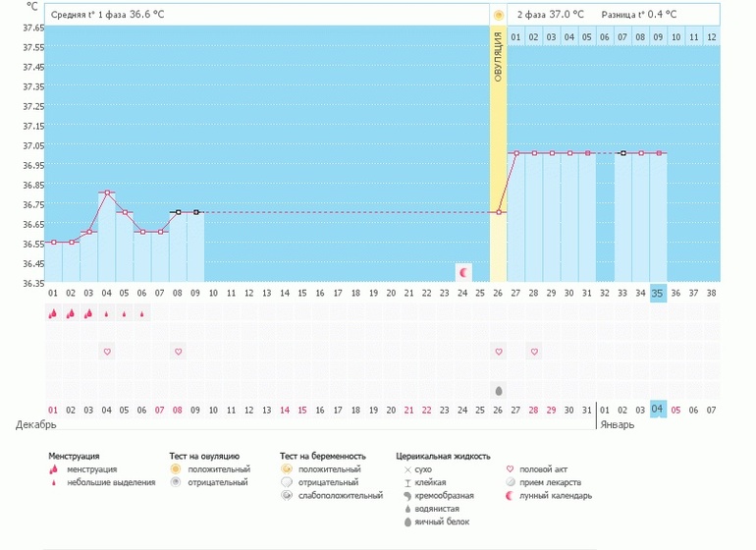Click the heart icon under cycle day 08
Screen dimensions: 756x550
point(178,352)
